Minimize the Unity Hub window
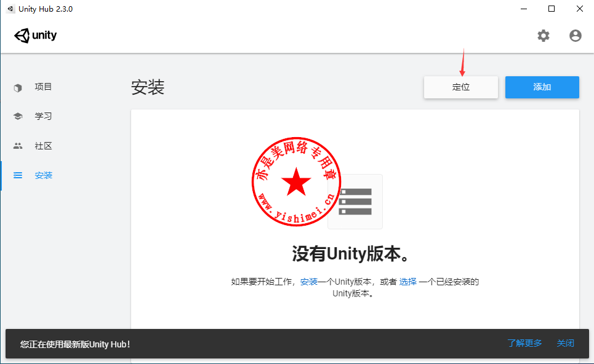 point(524,9)
